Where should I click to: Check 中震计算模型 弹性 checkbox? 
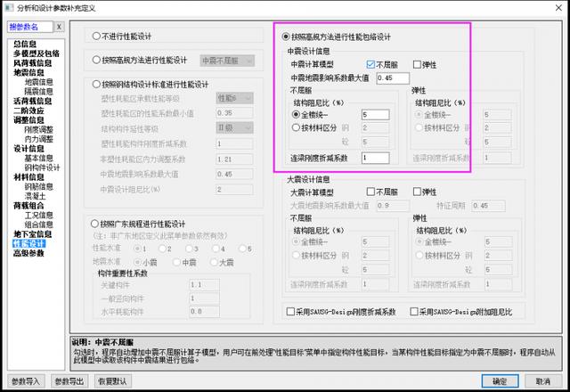pyautogui.click(x=417, y=65)
